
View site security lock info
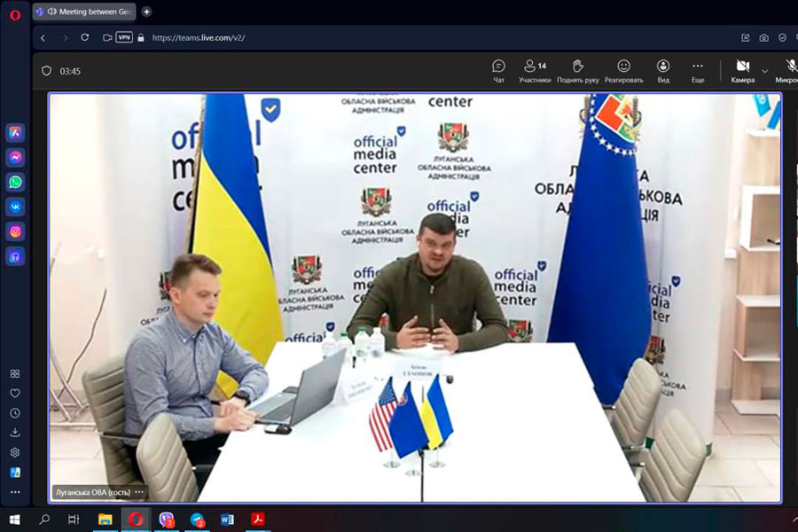(141, 37)
